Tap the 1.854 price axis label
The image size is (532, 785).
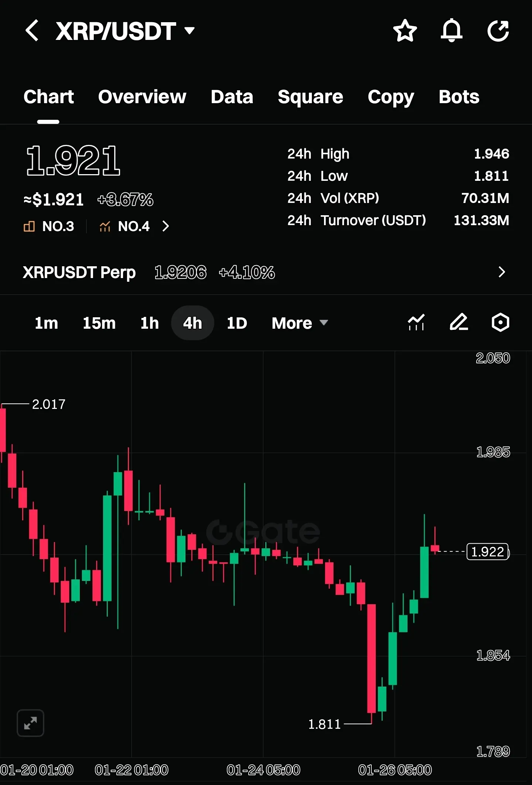[493, 656]
